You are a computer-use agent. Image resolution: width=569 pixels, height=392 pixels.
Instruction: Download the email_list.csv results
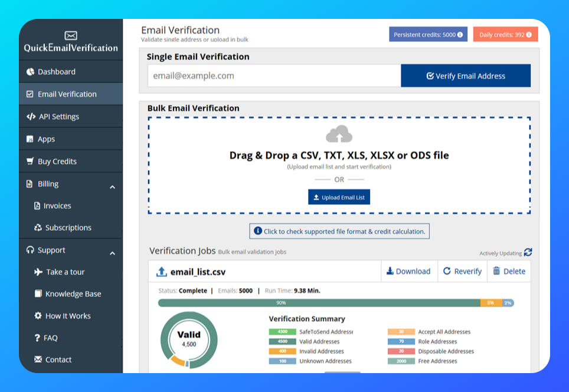point(409,271)
